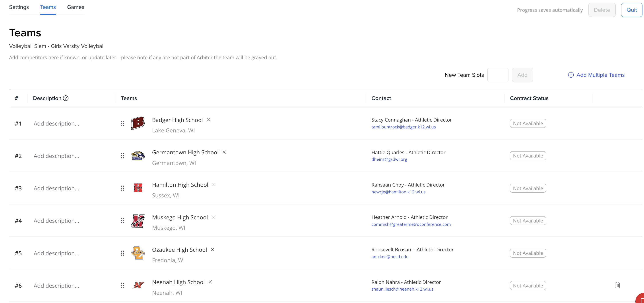The height and width of the screenshot is (303, 644).
Task: Select the Neenah High School team name
Action: click(178, 282)
